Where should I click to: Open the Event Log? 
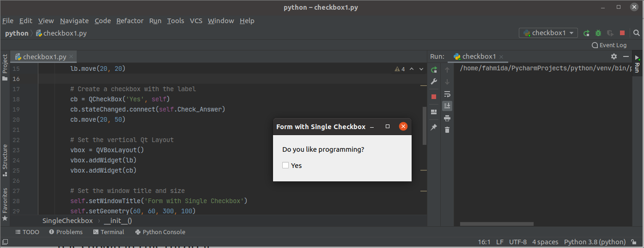tap(609, 45)
